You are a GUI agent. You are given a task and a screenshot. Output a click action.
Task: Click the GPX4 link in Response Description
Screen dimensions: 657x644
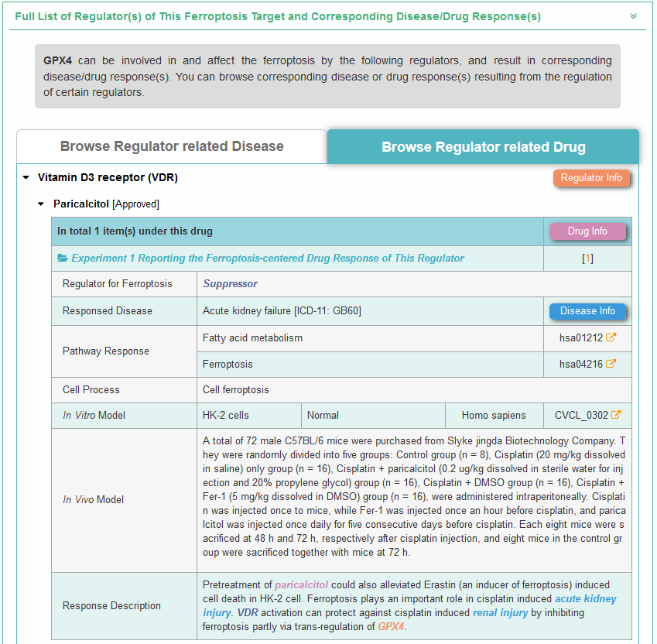click(391, 626)
